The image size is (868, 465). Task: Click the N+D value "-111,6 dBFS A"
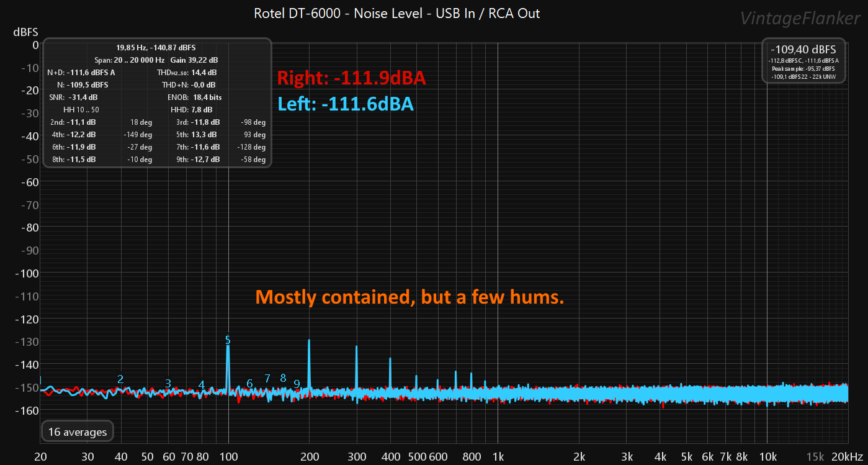click(91, 73)
